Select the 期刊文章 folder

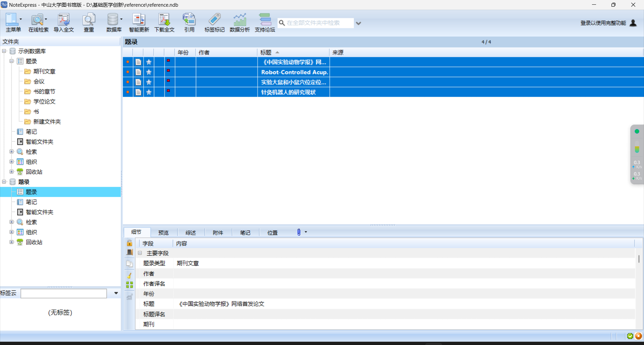(x=44, y=71)
